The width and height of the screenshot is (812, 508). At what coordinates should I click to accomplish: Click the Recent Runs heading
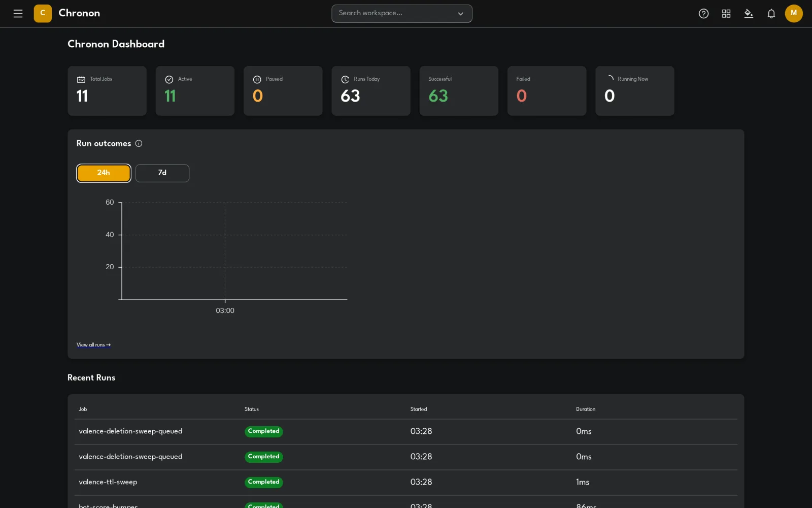click(91, 378)
